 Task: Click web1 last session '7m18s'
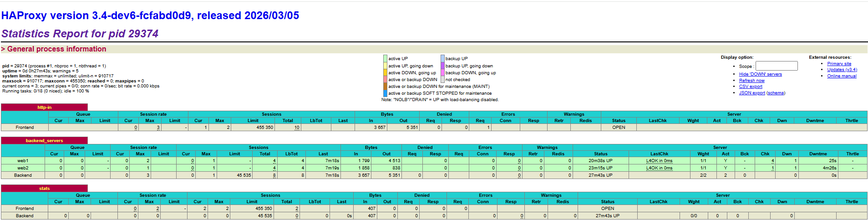332,161
